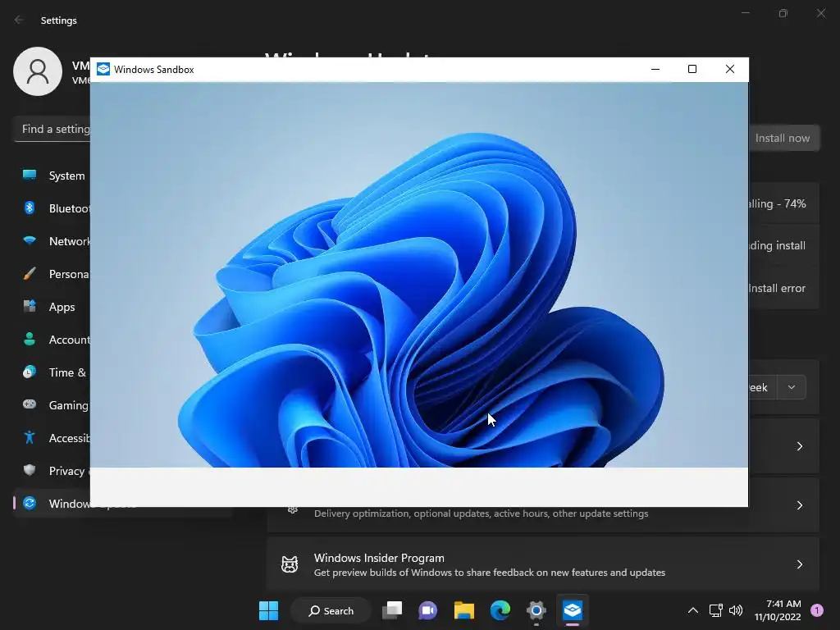Click the Time & language clock icon
Image resolution: width=840 pixels, height=630 pixels.
[30, 372]
